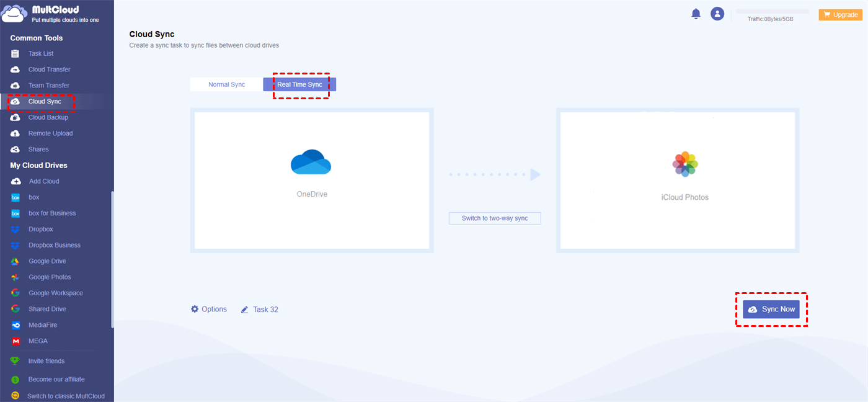868x402 pixels.
Task: Click the affiliate dollar coin icon
Action: coord(15,379)
